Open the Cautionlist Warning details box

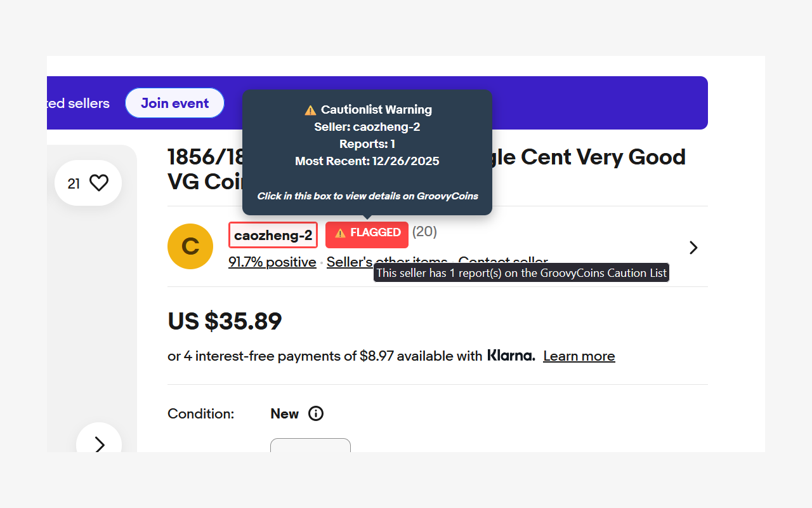367,152
